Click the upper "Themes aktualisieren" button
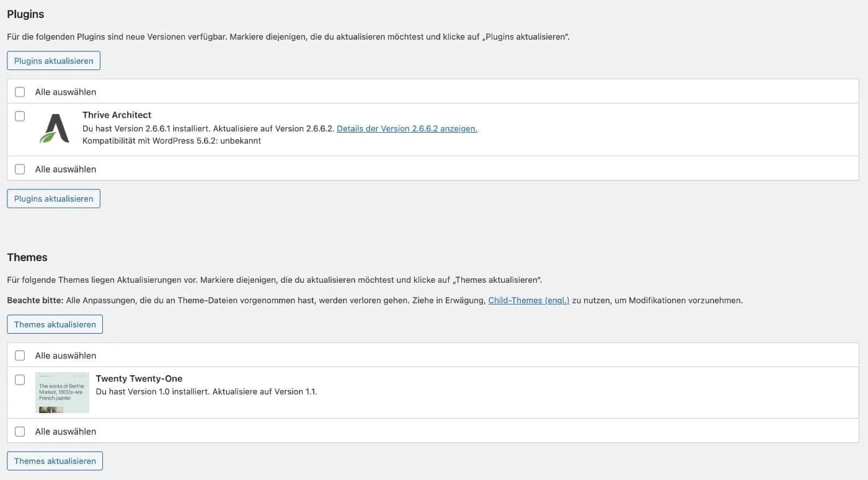Screen dimensions: 868x480 point(55,324)
